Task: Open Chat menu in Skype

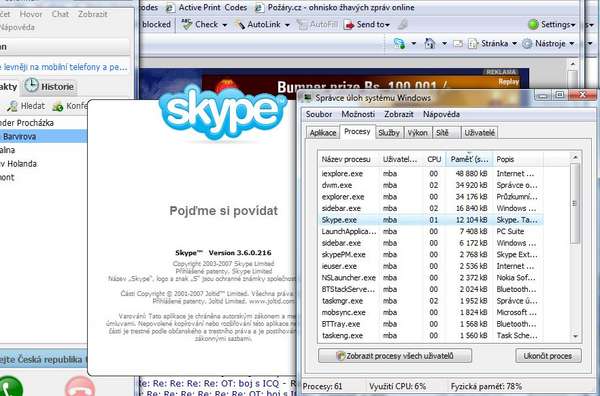Action: (60, 15)
